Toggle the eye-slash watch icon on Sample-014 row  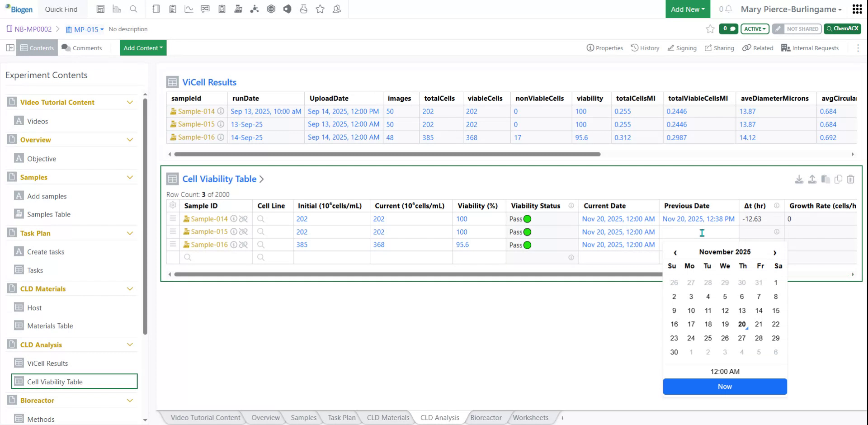pyautogui.click(x=244, y=218)
